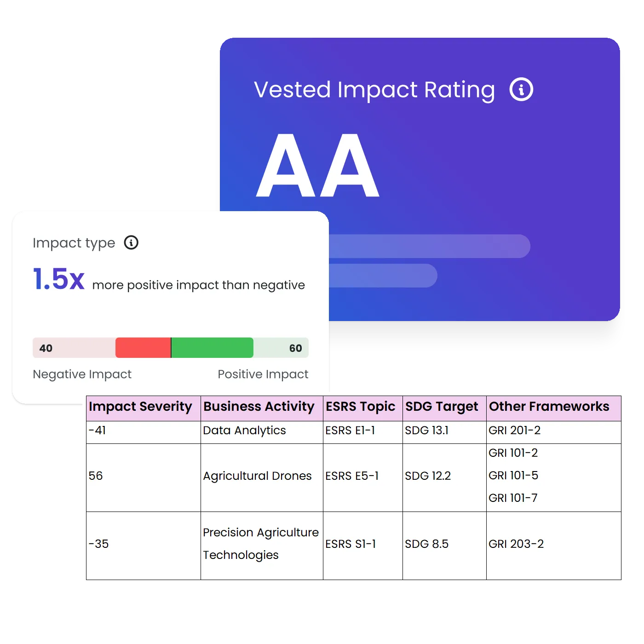Image resolution: width=644 pixels, height=644 pixels.
Task: Toggle the Impact Severity column header
Action: [x=140, y=407]
